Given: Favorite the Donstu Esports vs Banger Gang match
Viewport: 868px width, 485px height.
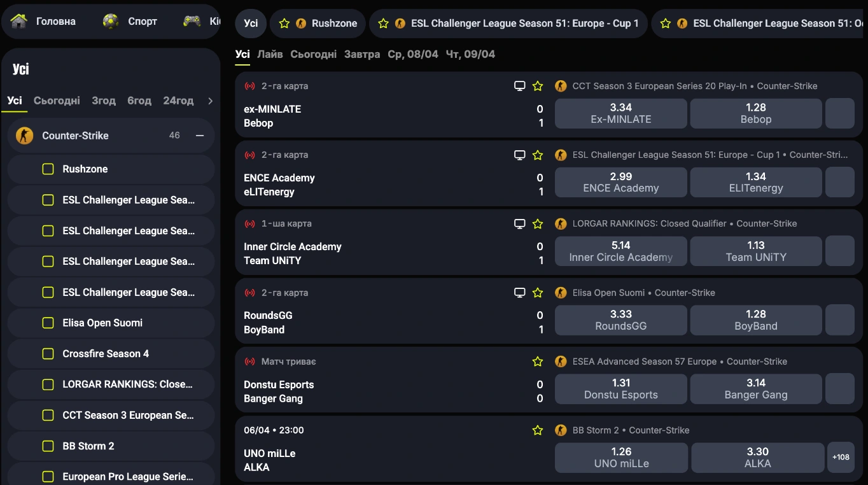Looking at the screenshot, I should click(538, 362).
